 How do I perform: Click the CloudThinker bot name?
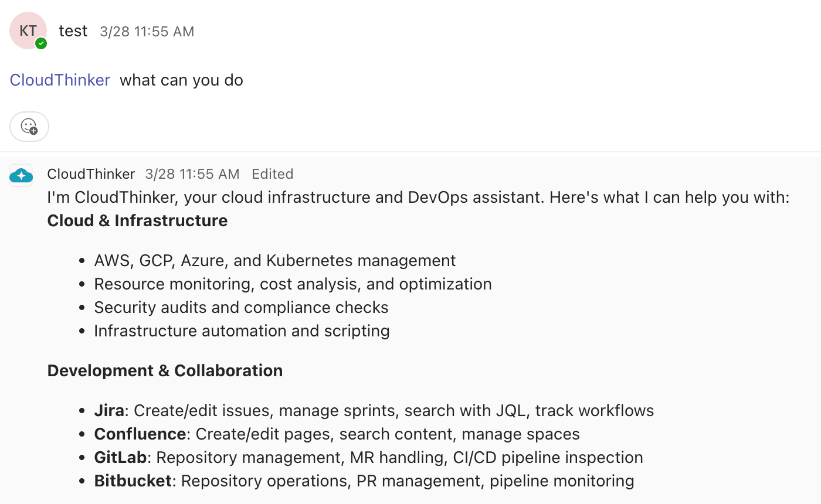(x=91, y=173)
